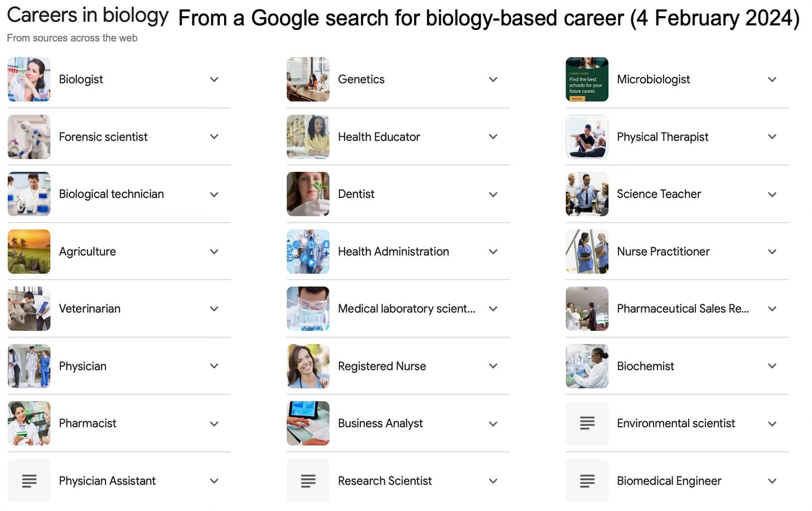Open the Physical Therapist entry

pos(663,137)
